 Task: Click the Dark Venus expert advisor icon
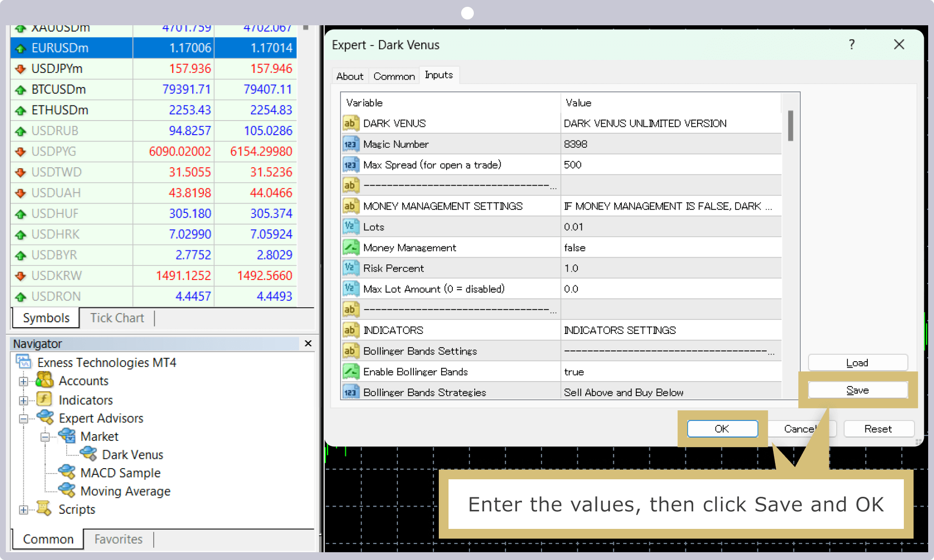[x=89, y=454]
